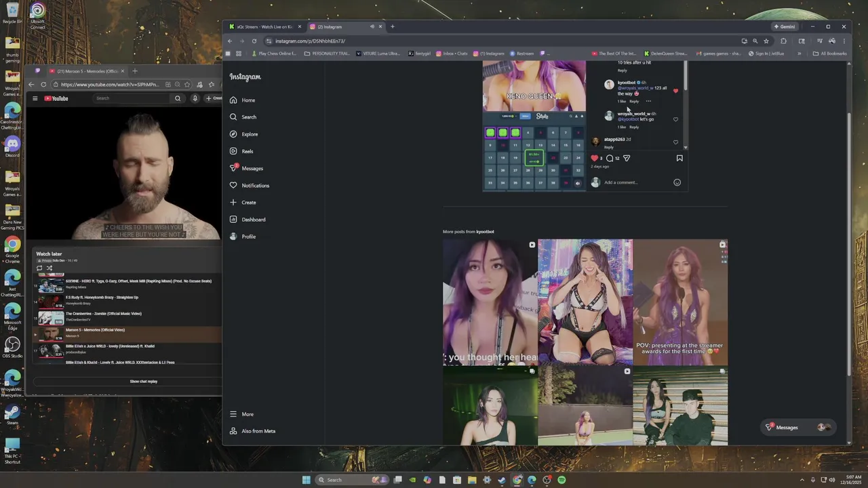Expand the All Bookmarks folder
868x488 pixels.
point(829,54)
